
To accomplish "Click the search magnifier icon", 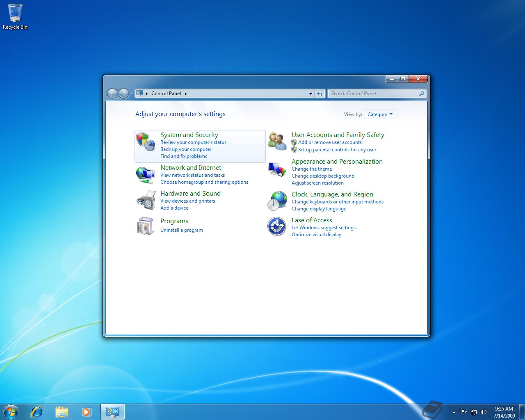I will 422,94.
